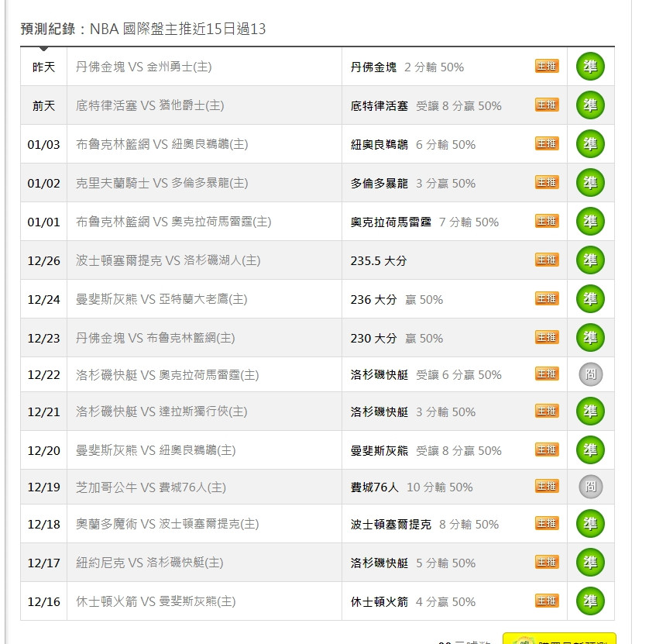The image size is (649, 644).
Task: Click the orange 主推 badge in the 12/17 row
Action: (547, 562)
